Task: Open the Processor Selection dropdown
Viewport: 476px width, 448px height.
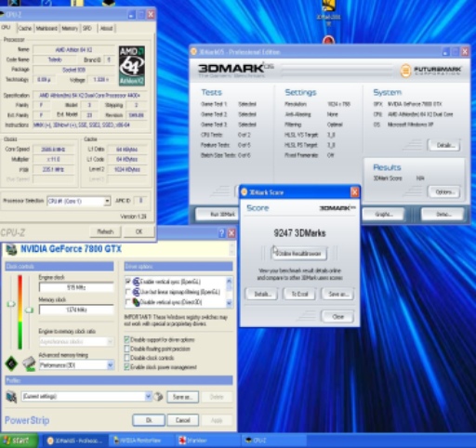Action: pyautogui.click(x=107, y=201)
